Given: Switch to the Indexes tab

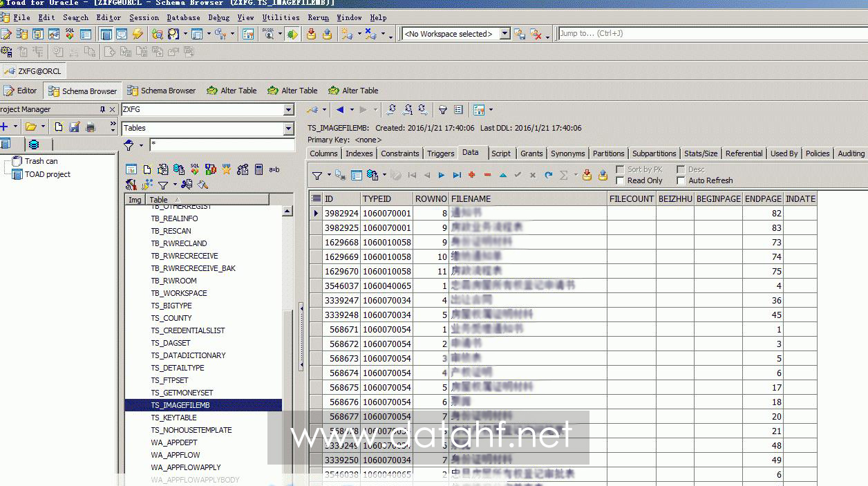Looking at the screenshot, I should [359, 153].
